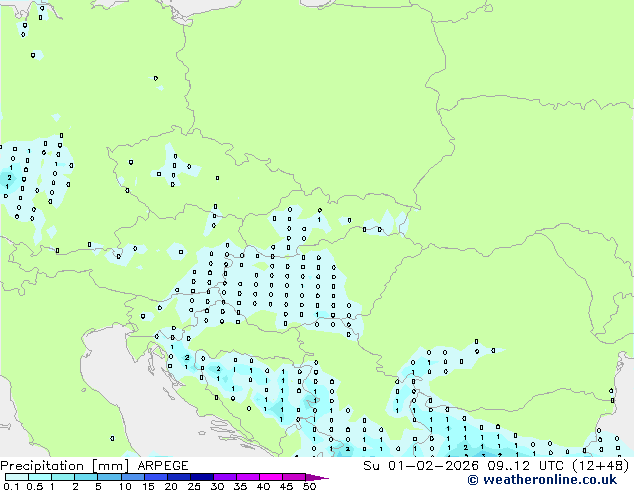Click the '(12+48)' forecast run label
Viewport: 634px width, 490px height.
pos(601,466)
